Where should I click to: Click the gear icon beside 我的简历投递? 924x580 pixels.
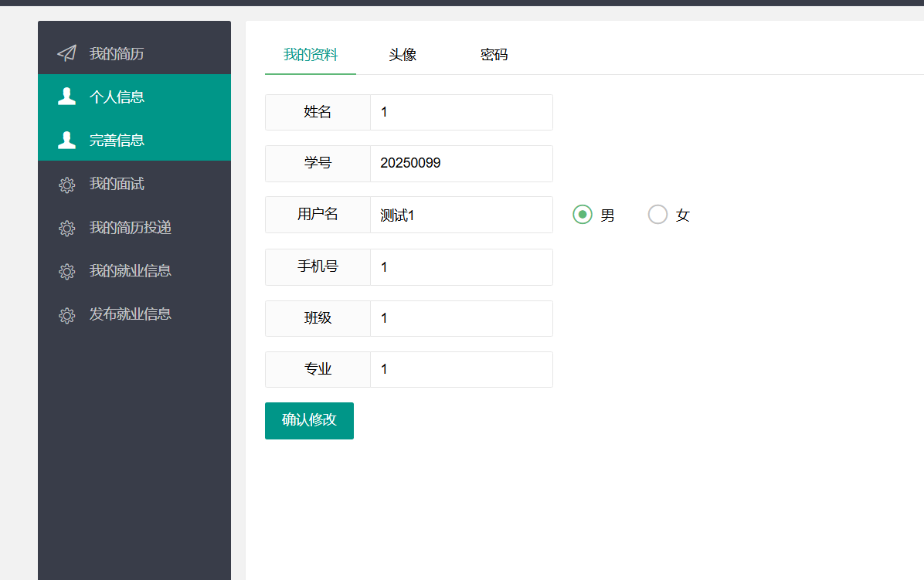tap(67, 228)
